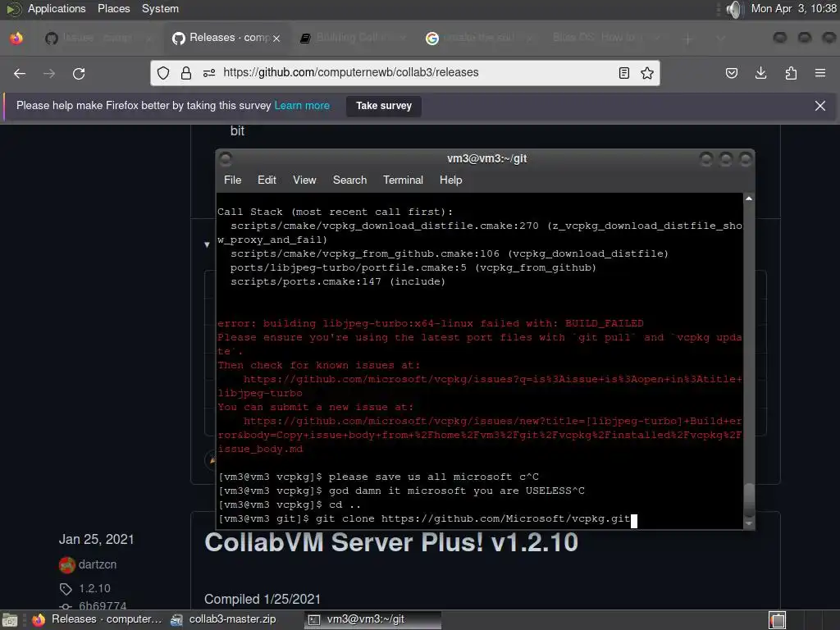Open the Applications menu
The image size is (840, 630).
(57, 9)
